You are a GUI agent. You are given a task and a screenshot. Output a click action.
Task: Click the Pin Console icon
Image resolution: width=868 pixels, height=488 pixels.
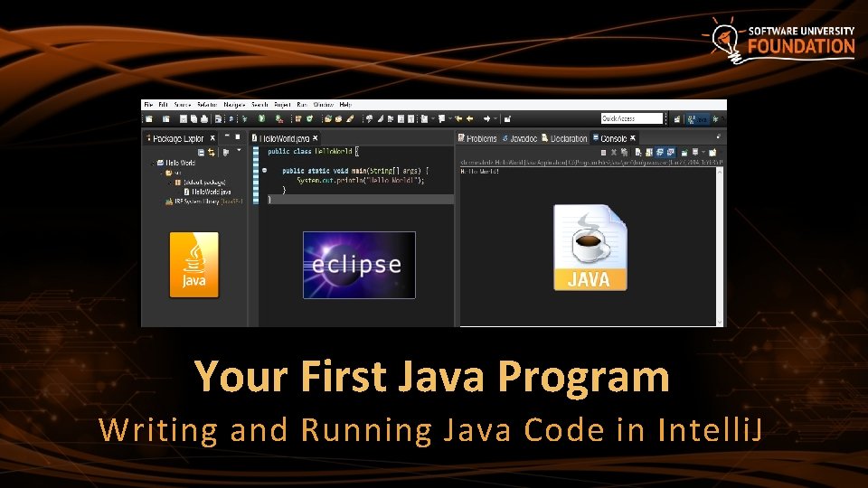[684, 153]
